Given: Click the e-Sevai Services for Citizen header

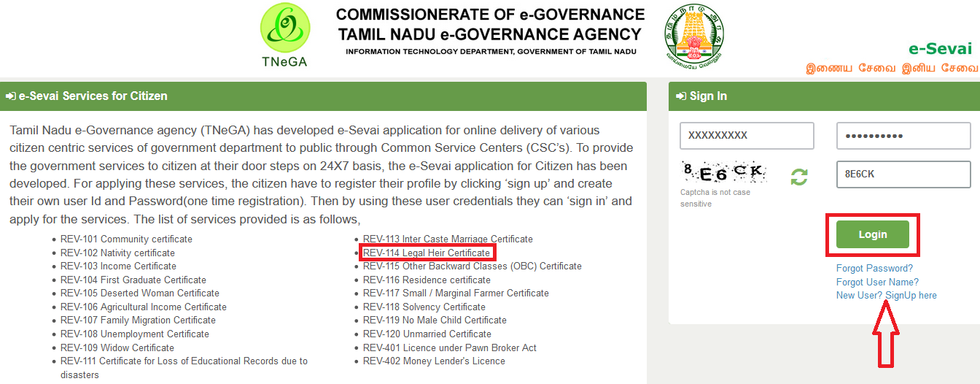Looking at the screenshot, I should coord(323,96).
